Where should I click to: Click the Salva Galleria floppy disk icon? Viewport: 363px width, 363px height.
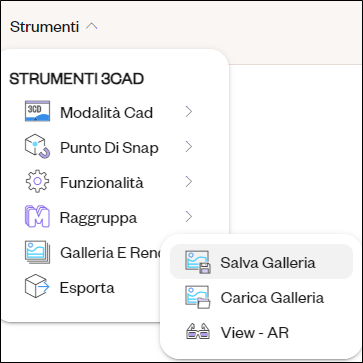coord(198,262)
